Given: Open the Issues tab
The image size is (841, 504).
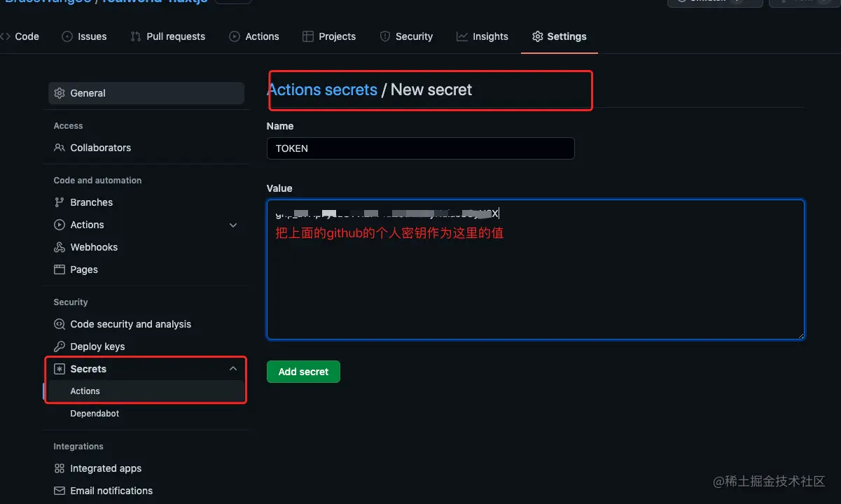Looking at the screenshot, I should point(84,36).
